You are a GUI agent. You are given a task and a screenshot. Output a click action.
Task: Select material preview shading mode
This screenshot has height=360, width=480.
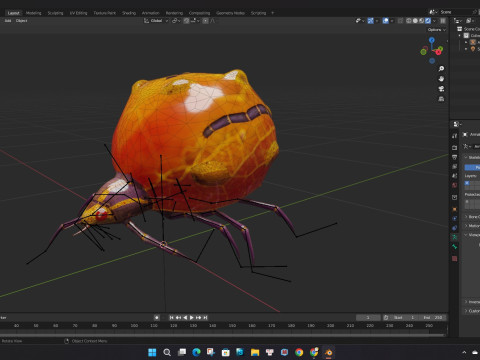422,21
